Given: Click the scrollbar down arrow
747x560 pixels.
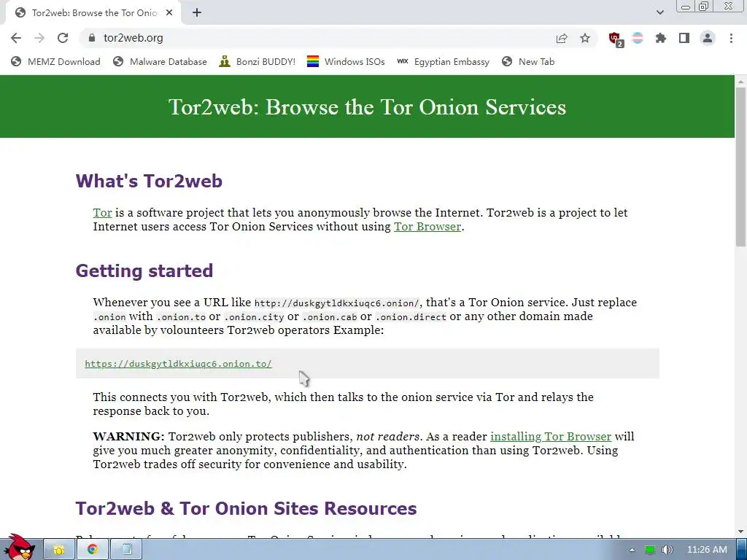Looking at the screenshot, I should [x=741, y=532].
